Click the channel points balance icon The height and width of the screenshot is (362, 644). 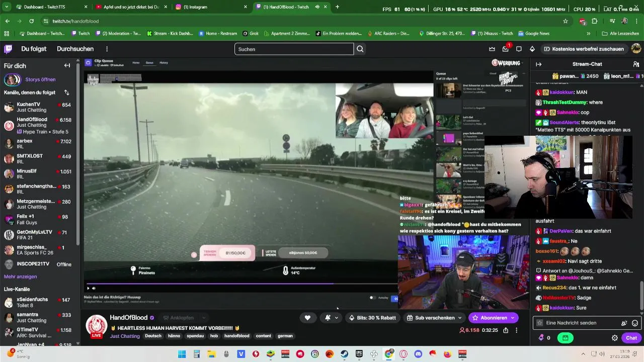541,338
